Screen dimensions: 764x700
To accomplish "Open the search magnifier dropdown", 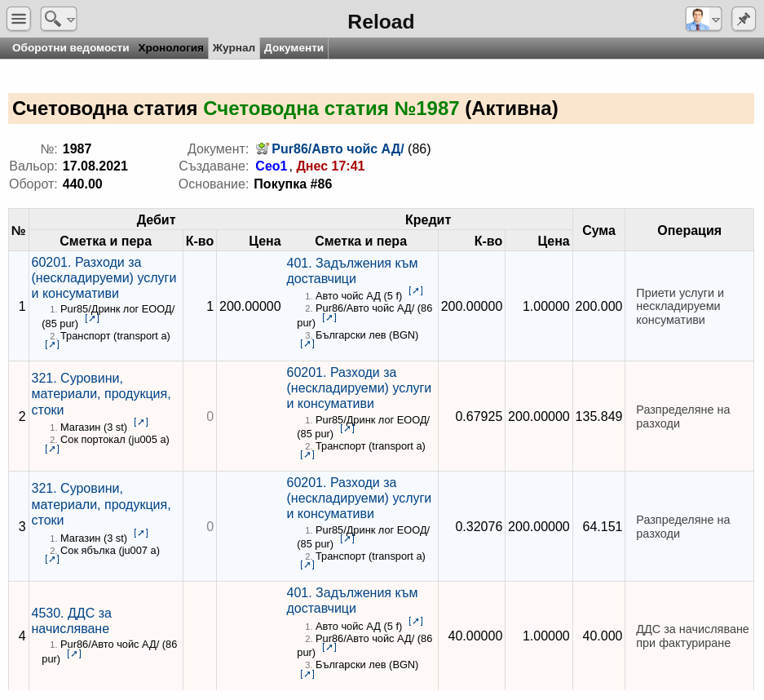I will (x=59, y=19).
